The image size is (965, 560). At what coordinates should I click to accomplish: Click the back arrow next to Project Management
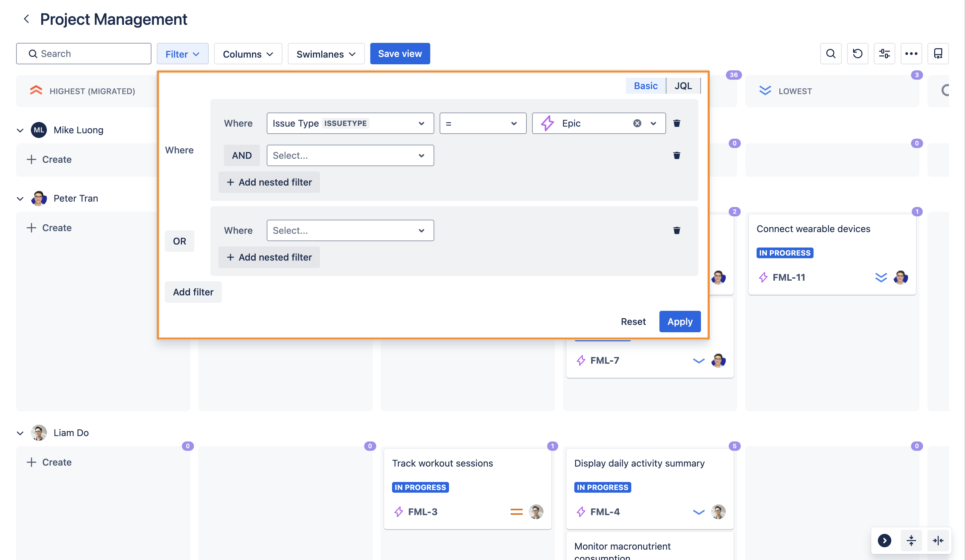[26, 19]
